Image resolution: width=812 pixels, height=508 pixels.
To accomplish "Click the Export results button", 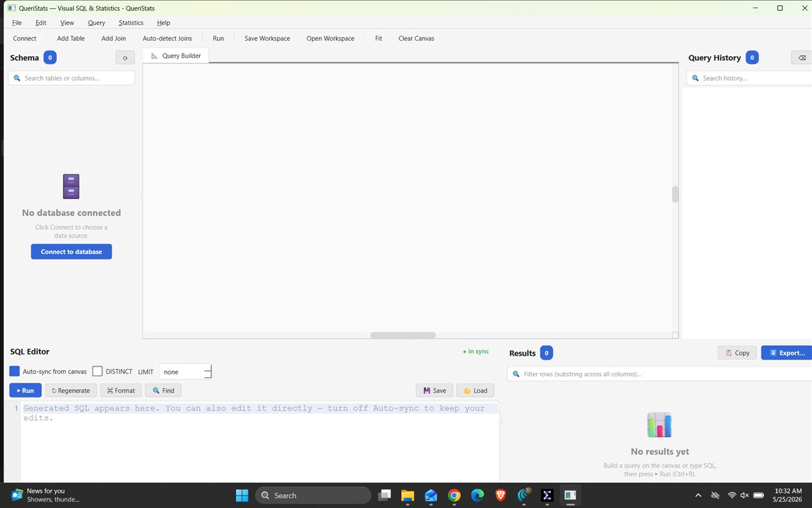I will 786,352.
